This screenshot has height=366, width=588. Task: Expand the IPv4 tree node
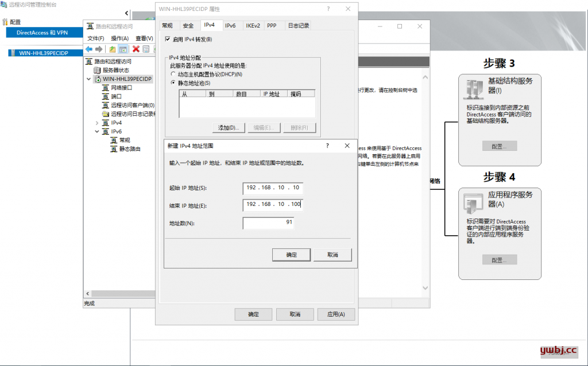click(x=97, y=123)
